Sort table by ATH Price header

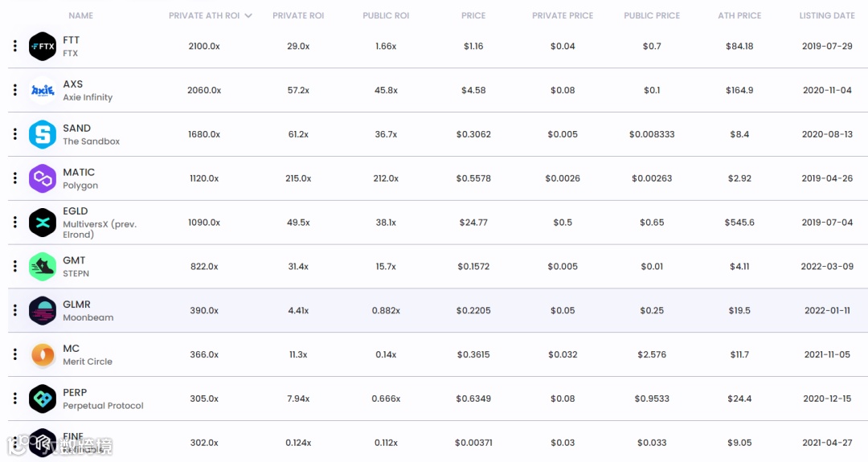pyautogui.click(x=739, y=15)
